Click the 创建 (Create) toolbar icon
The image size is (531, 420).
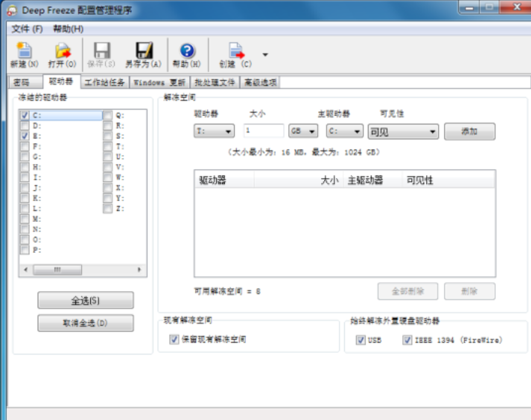(235, 51)
